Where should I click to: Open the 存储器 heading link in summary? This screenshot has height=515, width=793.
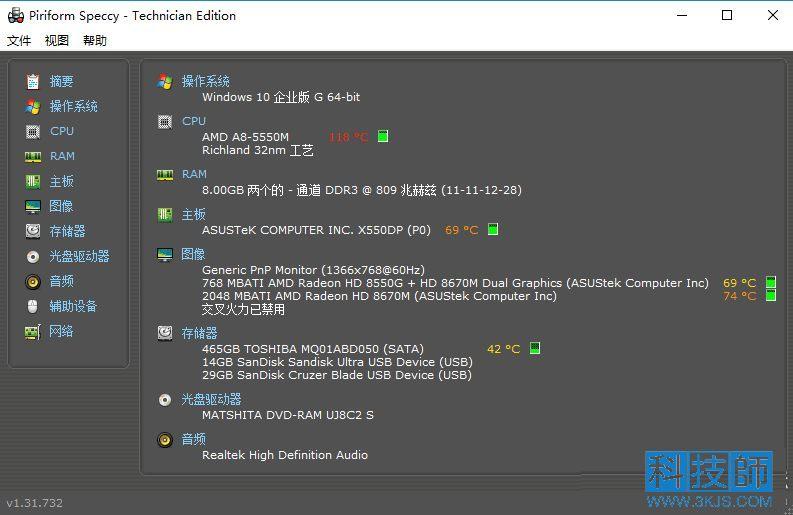[200, 333]
